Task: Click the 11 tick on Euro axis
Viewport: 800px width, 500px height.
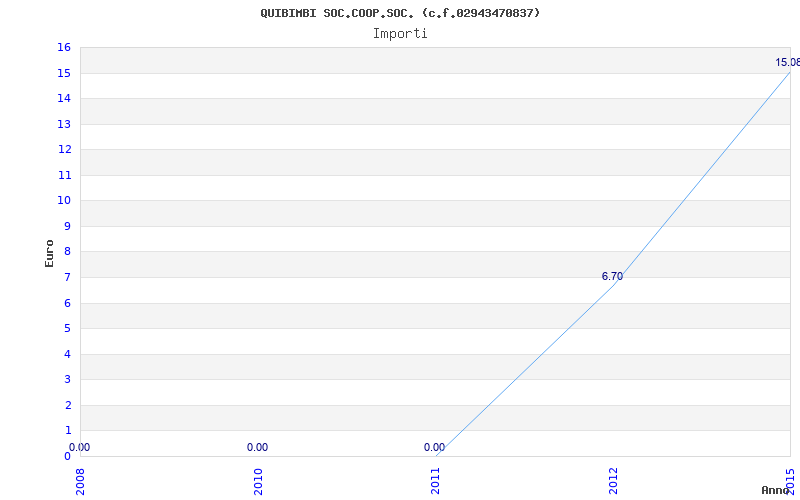Action: [x=64, y=176]
